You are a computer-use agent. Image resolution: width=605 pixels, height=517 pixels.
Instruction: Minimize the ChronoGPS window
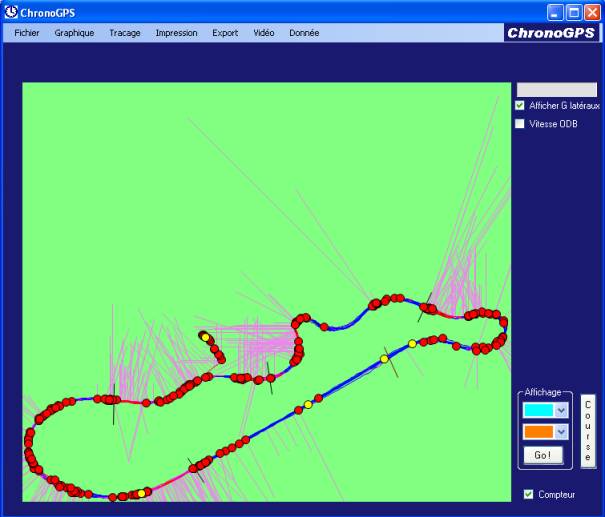pyautogui.click(x=555, y=13)
